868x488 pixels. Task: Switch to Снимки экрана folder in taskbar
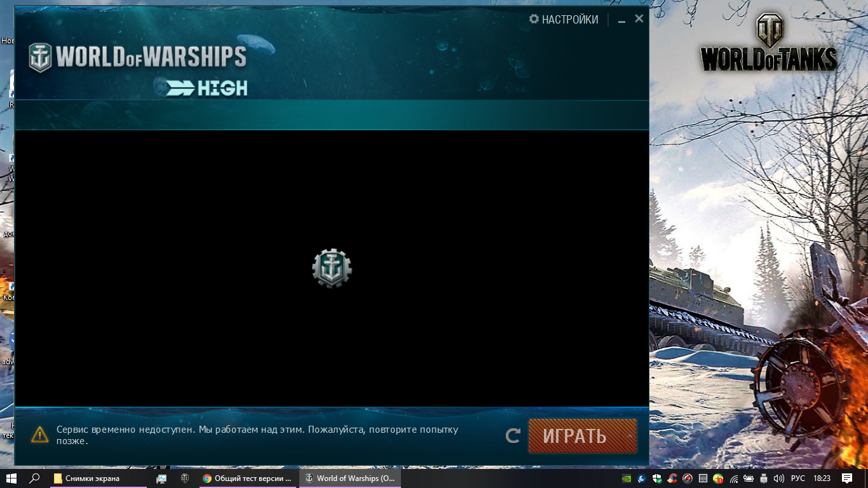98,478
